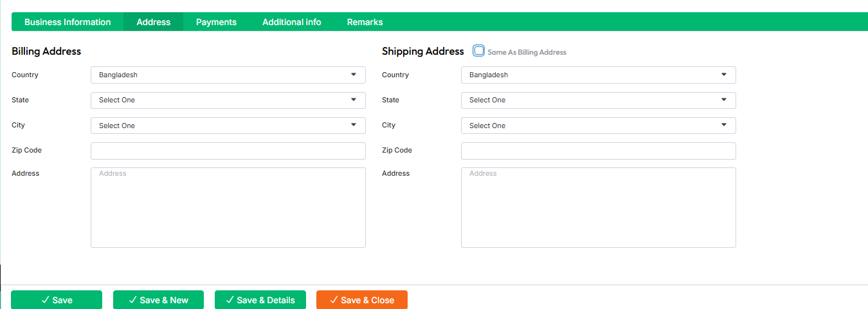Viewport: 868px width, 309px height.
Task: Click the green Save button
Action: pos(57,300)
